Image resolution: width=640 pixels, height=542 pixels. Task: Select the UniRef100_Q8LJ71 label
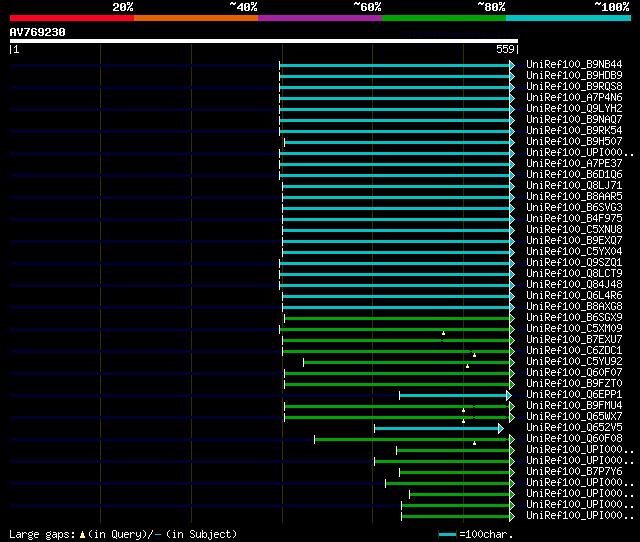pos(574,186)
